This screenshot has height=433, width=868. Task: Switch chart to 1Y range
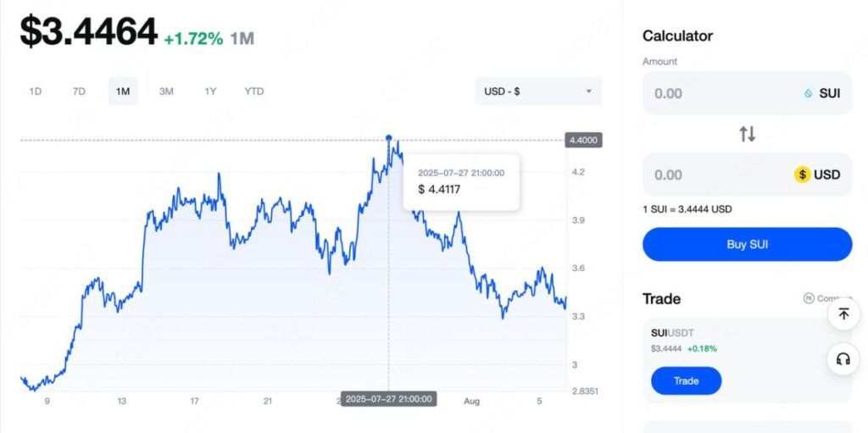(x=210, y=92)
